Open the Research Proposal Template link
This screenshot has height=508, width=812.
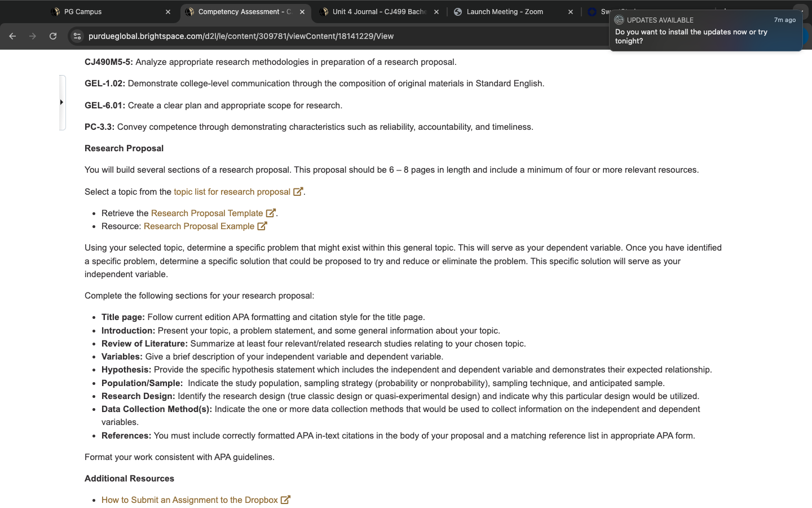point(207,213)
